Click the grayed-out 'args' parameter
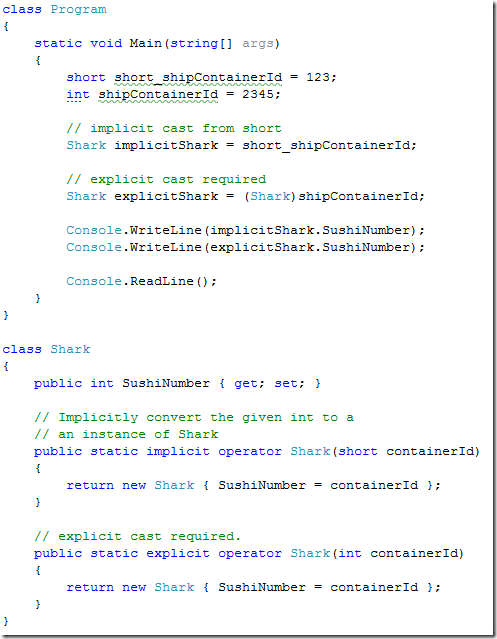497x639 pixels. (x=258, y=44)
